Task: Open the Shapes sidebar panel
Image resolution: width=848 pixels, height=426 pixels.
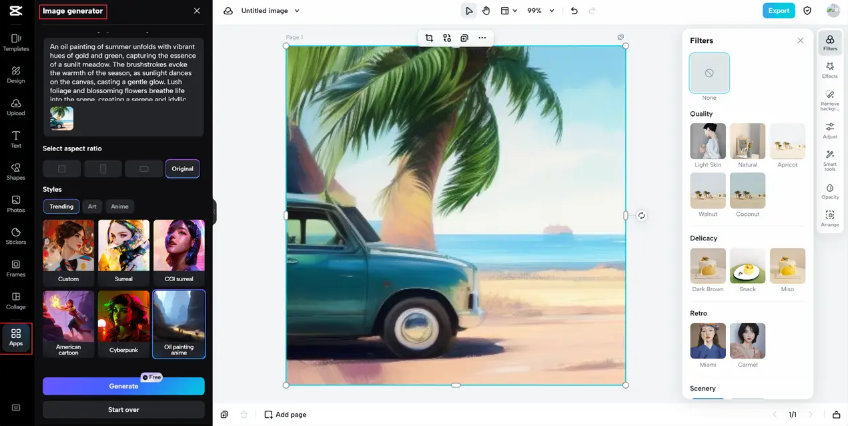Action: [x=16, y=171]
